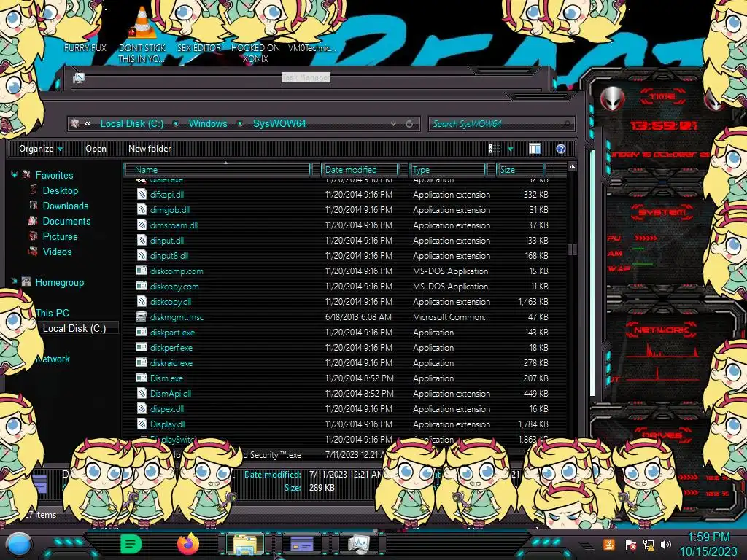Sort by Name column header
This screenshot has width=747, height=560.
217,169
